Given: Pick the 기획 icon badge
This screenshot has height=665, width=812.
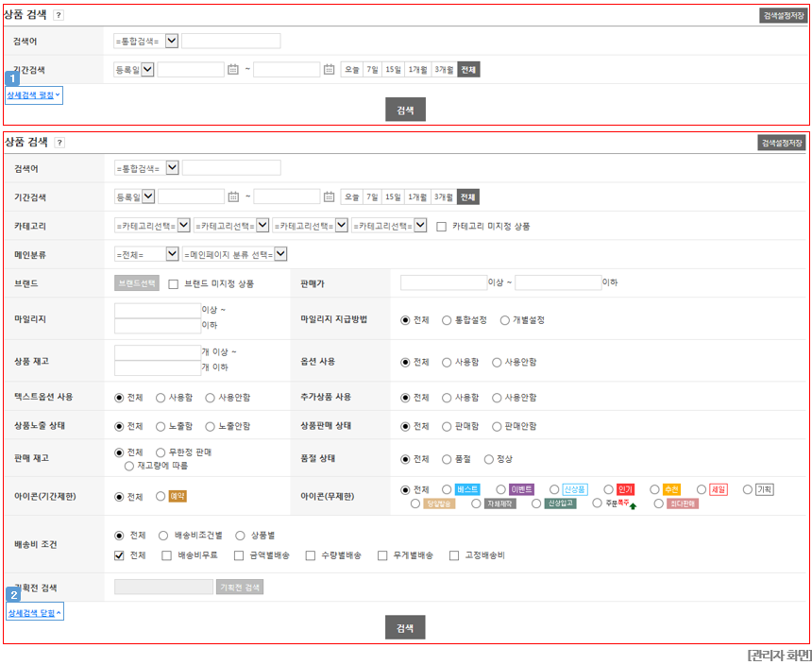Looking at the screenshot, I should coord(765,489).
